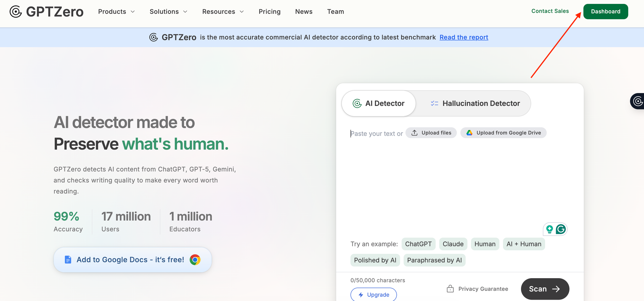
Task: Try the Claude example
Action: (x=453, y=244)
